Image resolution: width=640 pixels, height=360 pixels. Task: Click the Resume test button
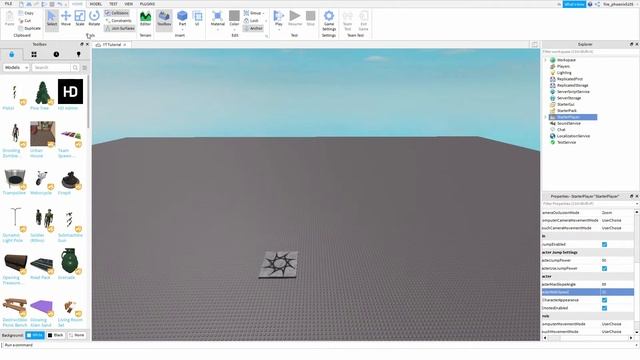point(295,19)
